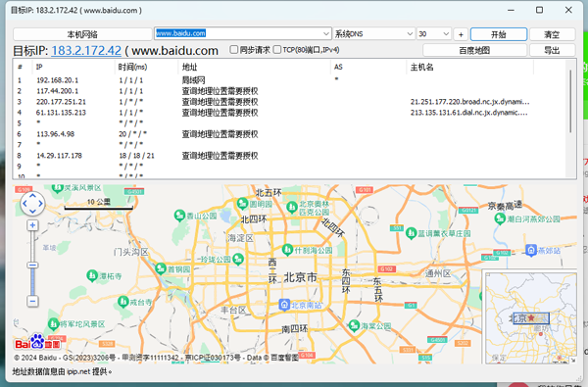The height and width of the screenshot is (387, 588).
Task: Click the 清空 button
Action: [552, 34]
